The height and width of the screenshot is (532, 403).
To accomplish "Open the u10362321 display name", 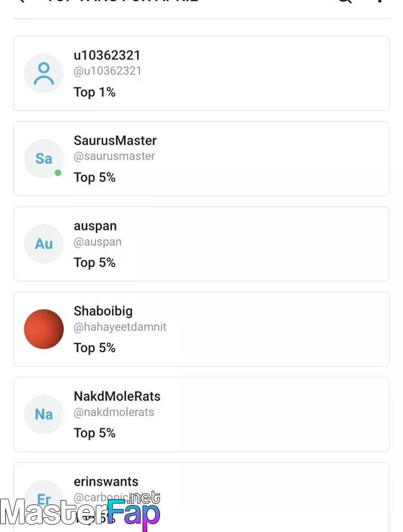I will coord(107,55).
